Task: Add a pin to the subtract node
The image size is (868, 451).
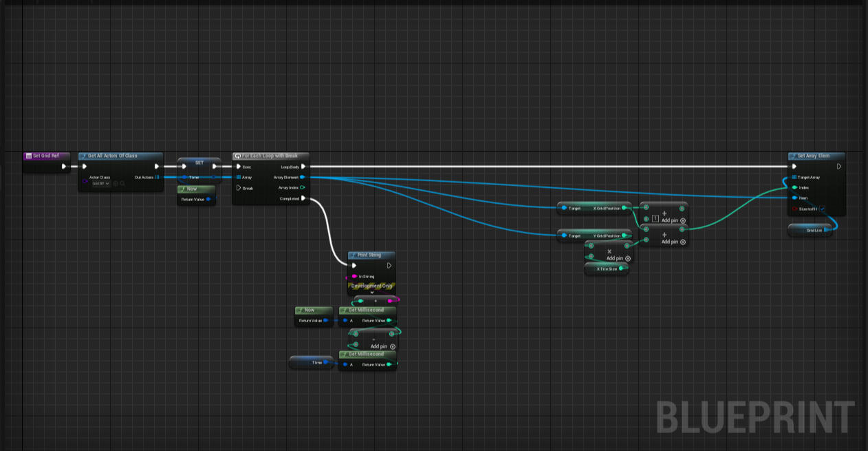Action: [393, 346]
